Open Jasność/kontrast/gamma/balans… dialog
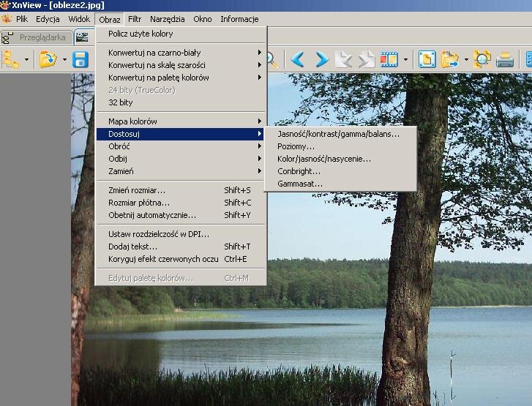This screenshot has height=406, width=532. (x=340, y=134)
